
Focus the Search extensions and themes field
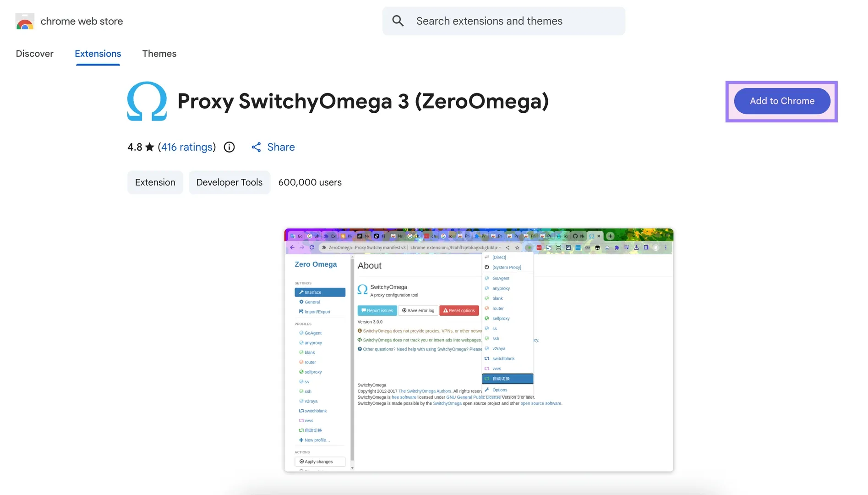point(504,21)
